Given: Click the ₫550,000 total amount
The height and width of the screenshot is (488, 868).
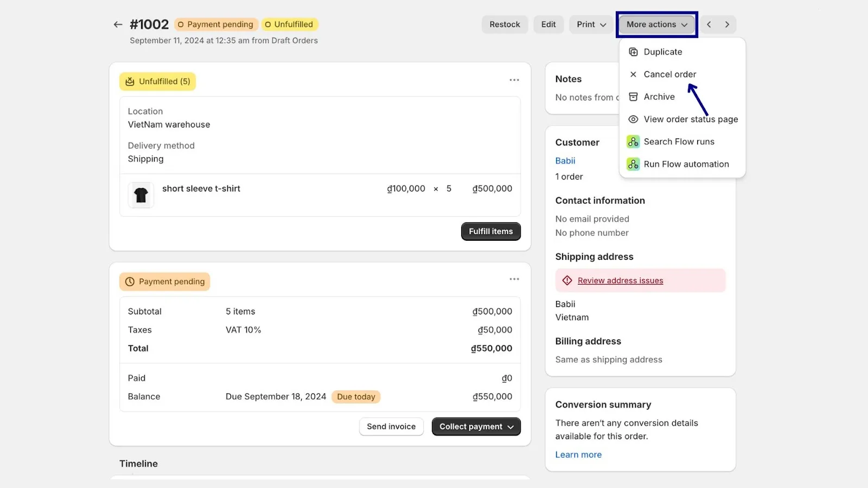Looking at the screenshot, I should pyautogui.click(x=492, y=348).
